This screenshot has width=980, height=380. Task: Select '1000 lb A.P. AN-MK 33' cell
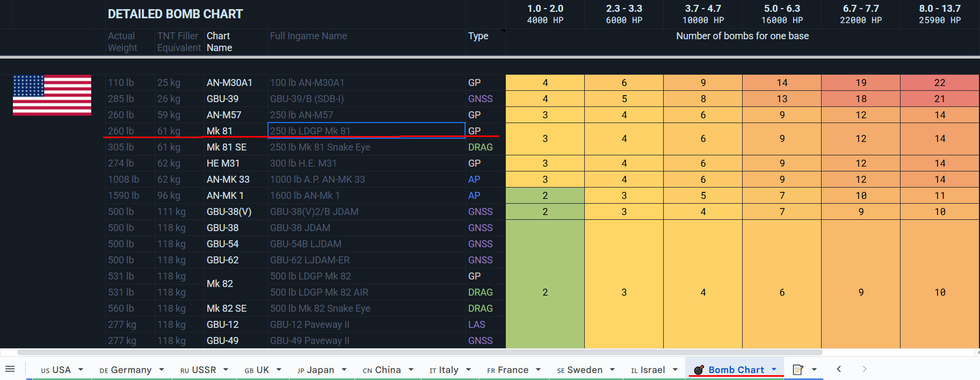[x=366, y=180]
